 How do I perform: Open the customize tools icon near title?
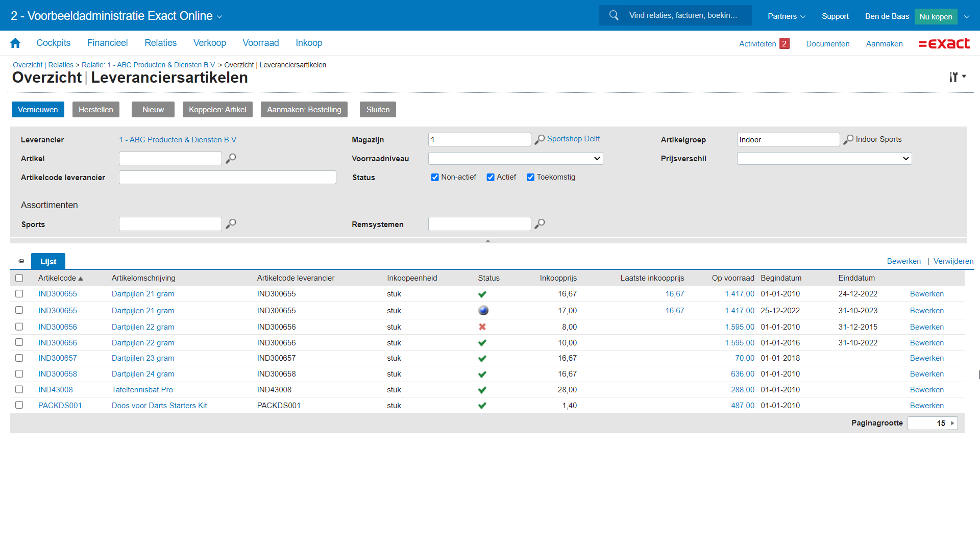(x=953, y=77)
